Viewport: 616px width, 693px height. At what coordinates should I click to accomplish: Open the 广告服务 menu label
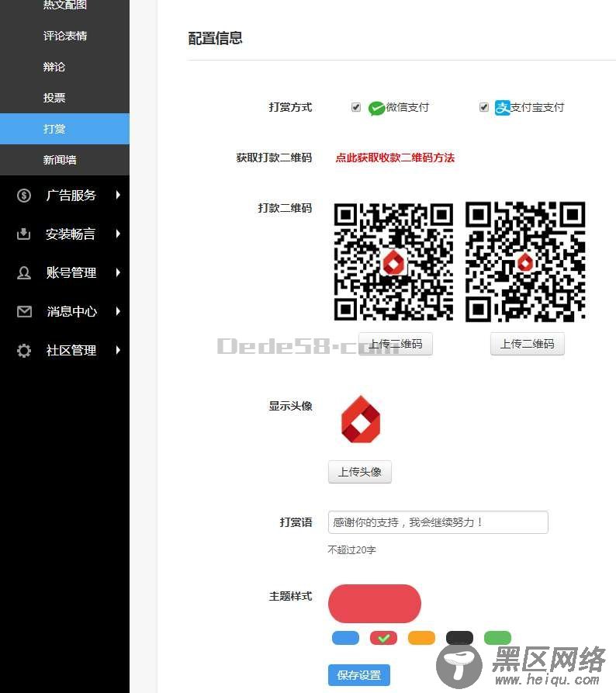pyautogui.click(x=71, y=195)
